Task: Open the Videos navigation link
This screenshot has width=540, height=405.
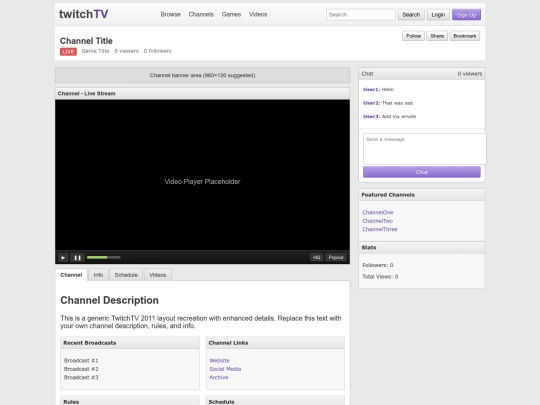Action: click(258, 14)
